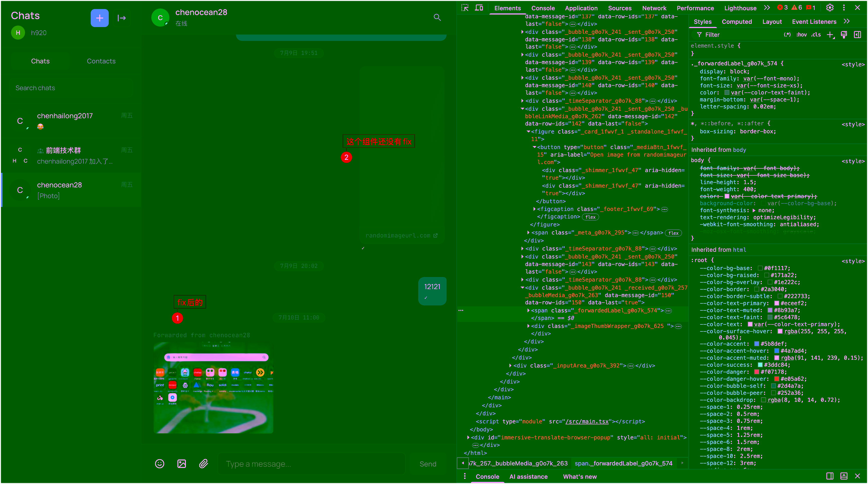Focus the Type a message input
The image size is (868, 484).
click(x=312, y=464)
